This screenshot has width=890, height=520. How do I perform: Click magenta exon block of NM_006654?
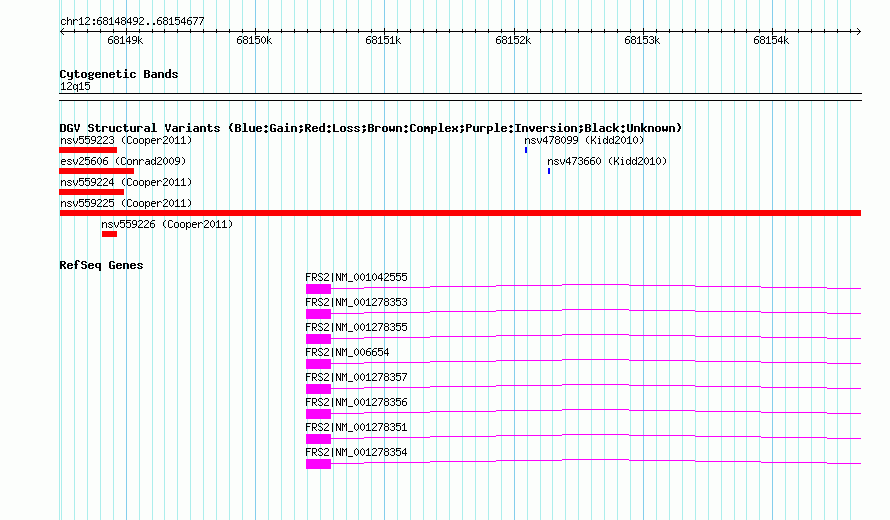tap(318, 364)
